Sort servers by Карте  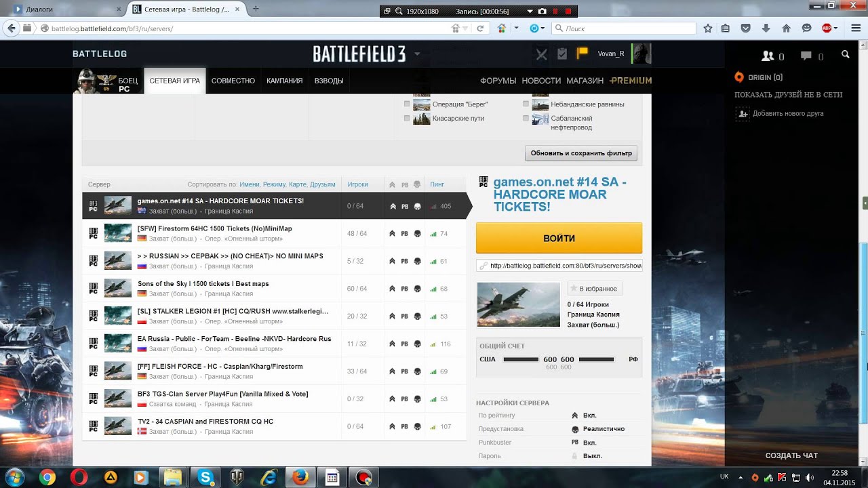297,184
